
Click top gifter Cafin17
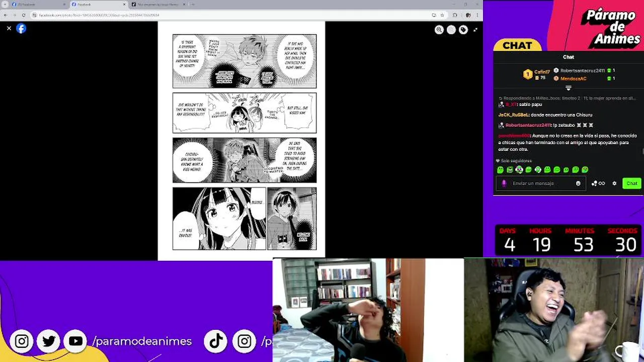(x=542, y=72)
